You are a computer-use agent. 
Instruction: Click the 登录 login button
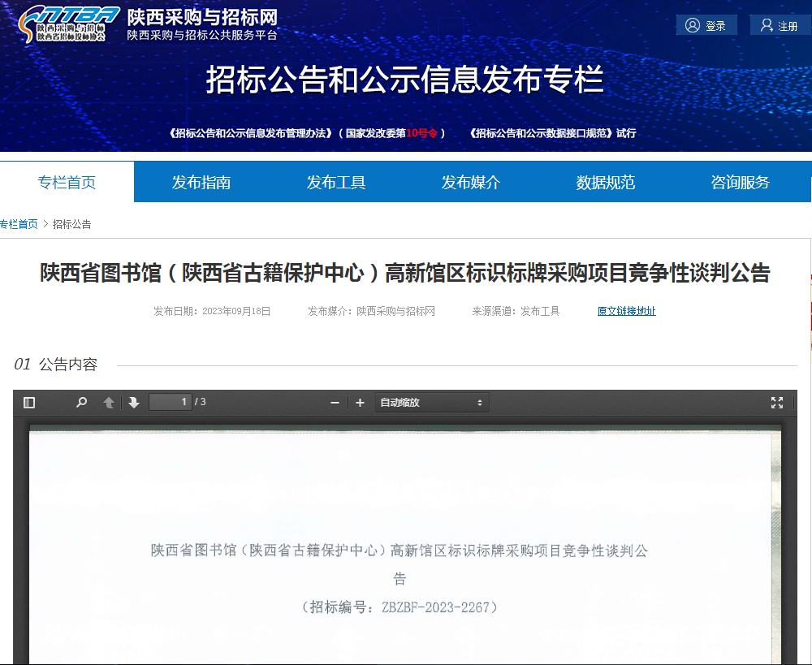(x=706, y=26)
